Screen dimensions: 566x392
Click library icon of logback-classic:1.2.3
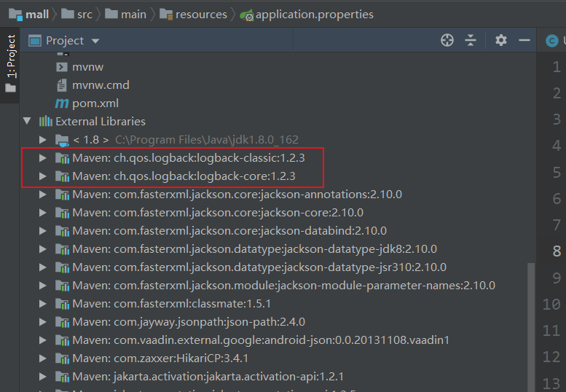click(62, 157)
